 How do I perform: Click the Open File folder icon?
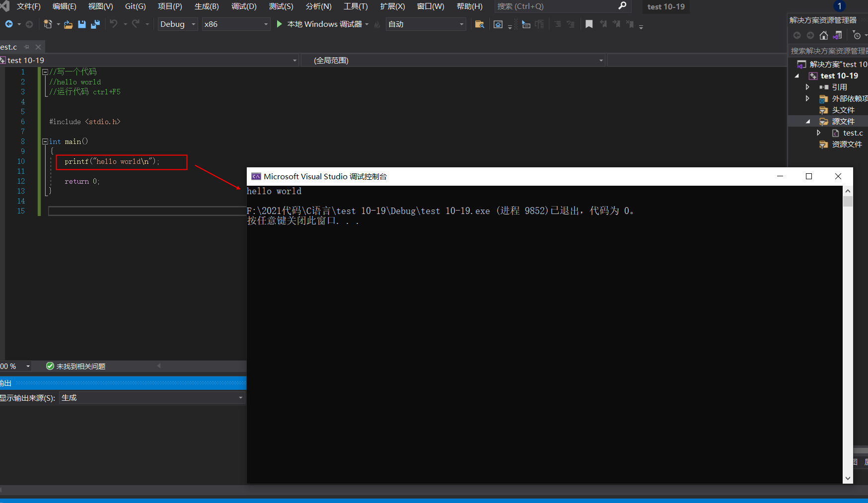pyautogui.click(x=69, y=24)
